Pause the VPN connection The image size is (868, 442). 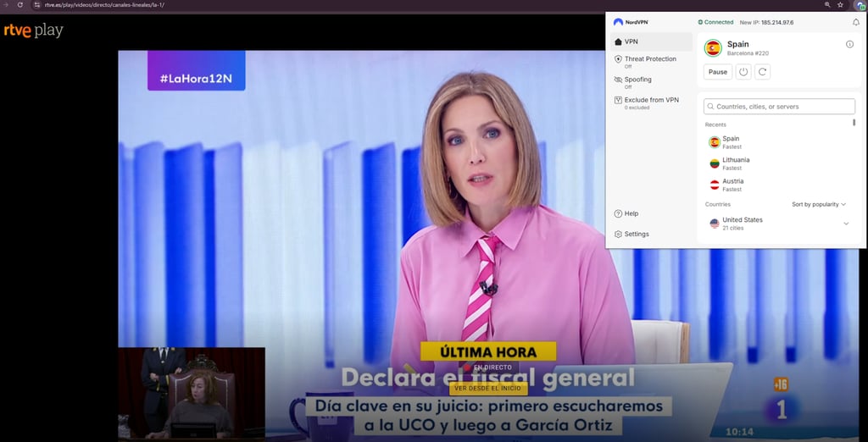click(x=718, y=72)
